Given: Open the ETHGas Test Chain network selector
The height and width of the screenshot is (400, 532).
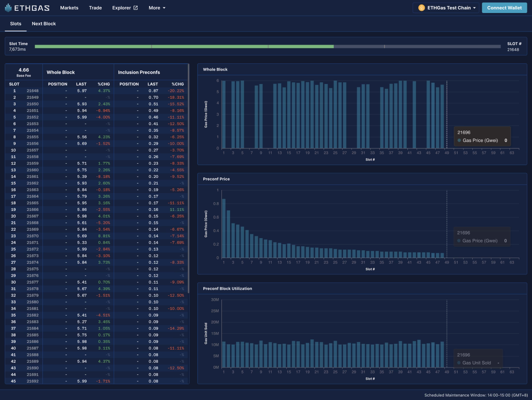Looking at the screenshot, I should tap(446, 8).
